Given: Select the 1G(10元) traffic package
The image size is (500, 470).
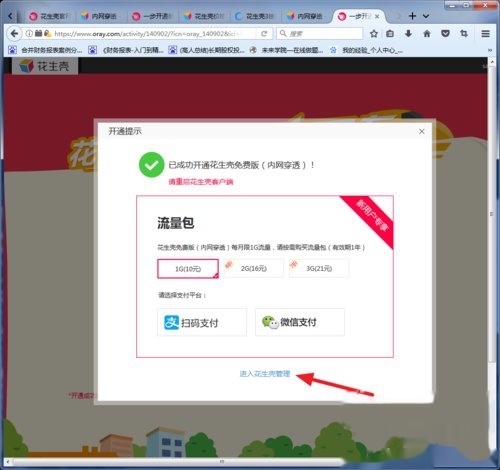Looking at the screenshot, I should click(188, 269).
